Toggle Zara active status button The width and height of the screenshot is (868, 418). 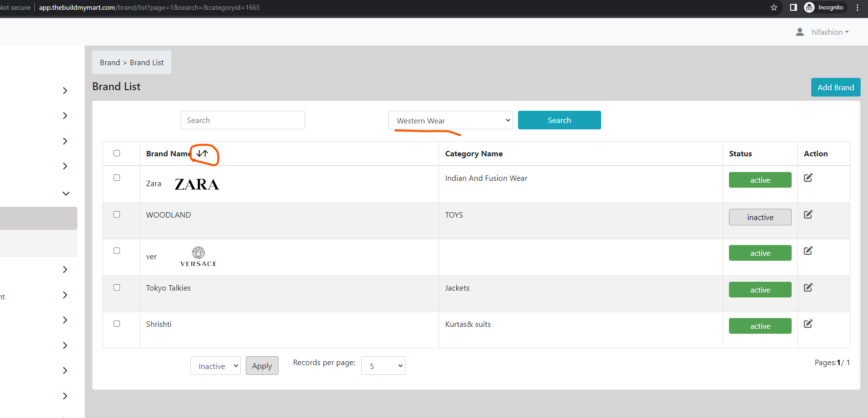pyautogui.click(x=760, y=180)
